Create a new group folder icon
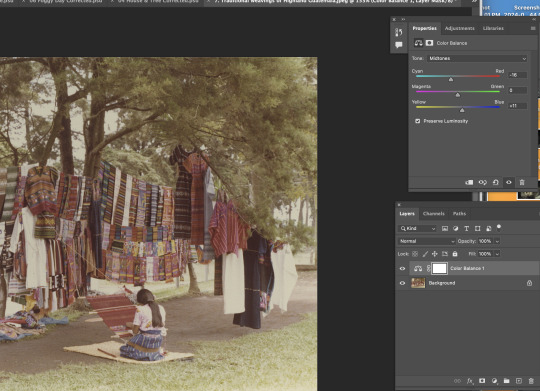540x391 pixels. (x=506, y=381)
